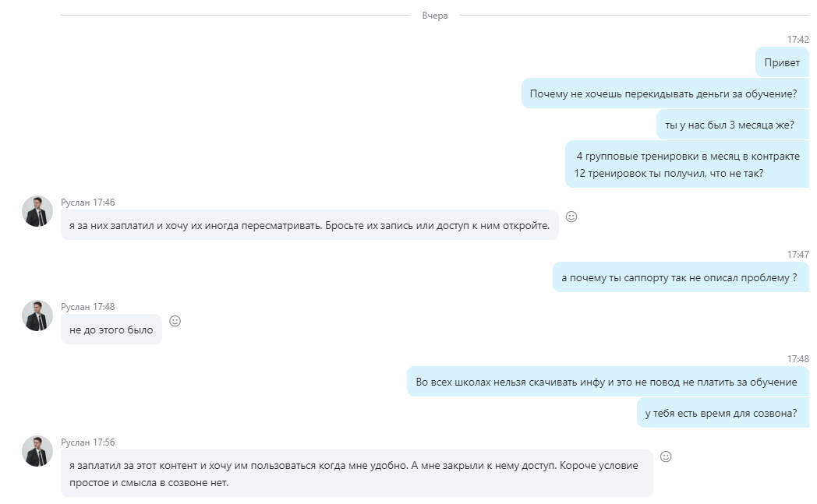Select message "я за них заплатил и хочу их иногда пересматривать"
Viewport: 817px width, 504px height.
(x=309, y=225)
